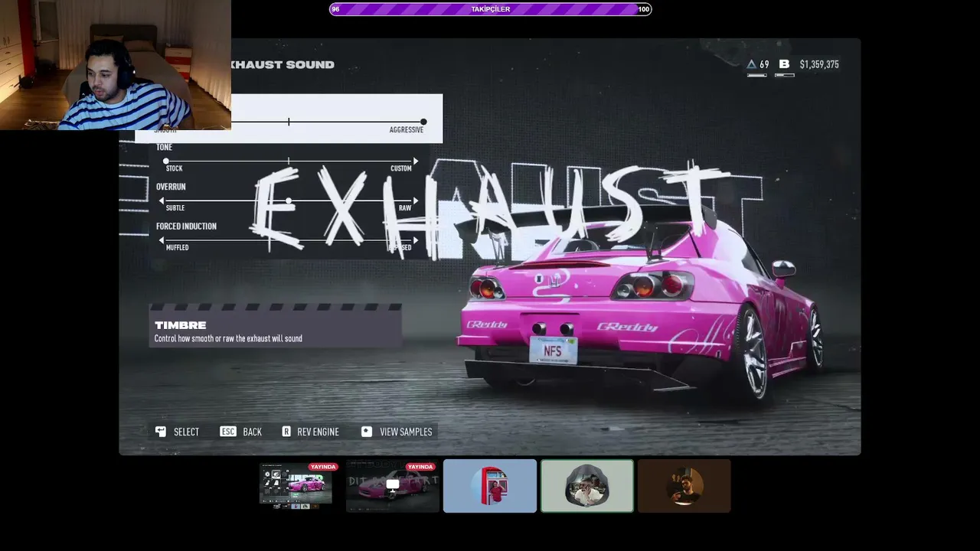Click the follower count number 96
The width and height of the screenshot is (980, 551).
coord(335,9)
